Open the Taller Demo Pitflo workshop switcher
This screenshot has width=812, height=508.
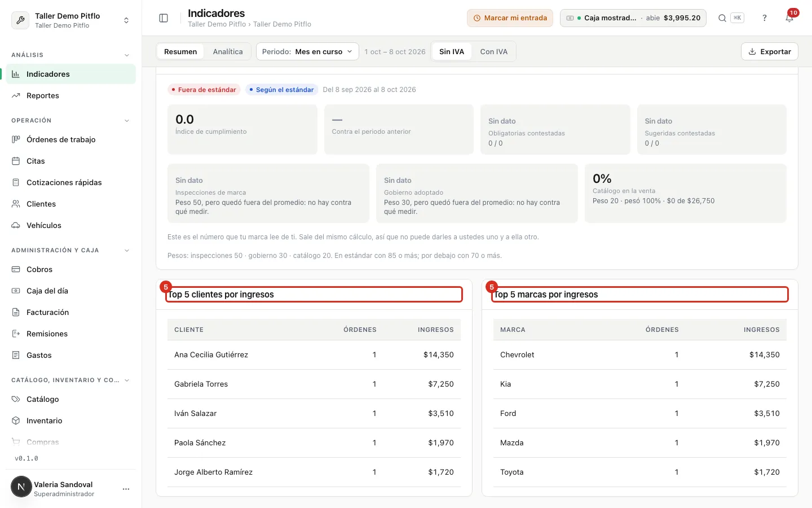(x=71, y=20)
